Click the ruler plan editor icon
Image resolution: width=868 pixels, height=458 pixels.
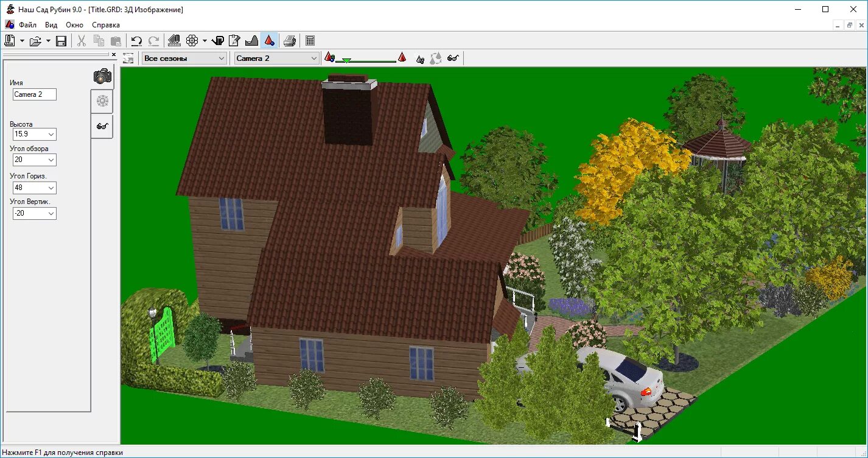[174, 41]
